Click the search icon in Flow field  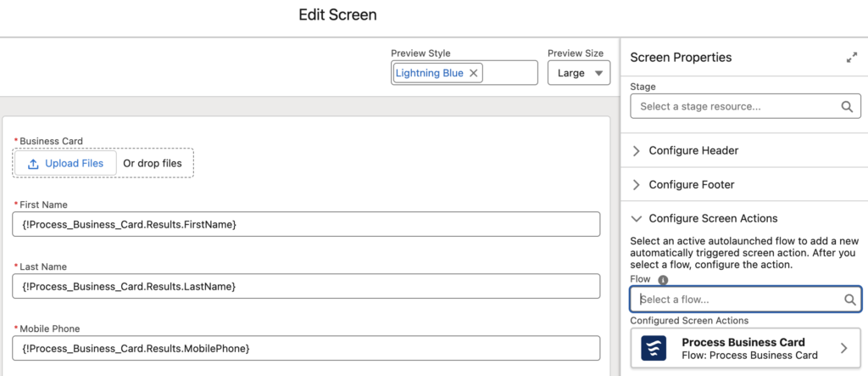(849, 300)
